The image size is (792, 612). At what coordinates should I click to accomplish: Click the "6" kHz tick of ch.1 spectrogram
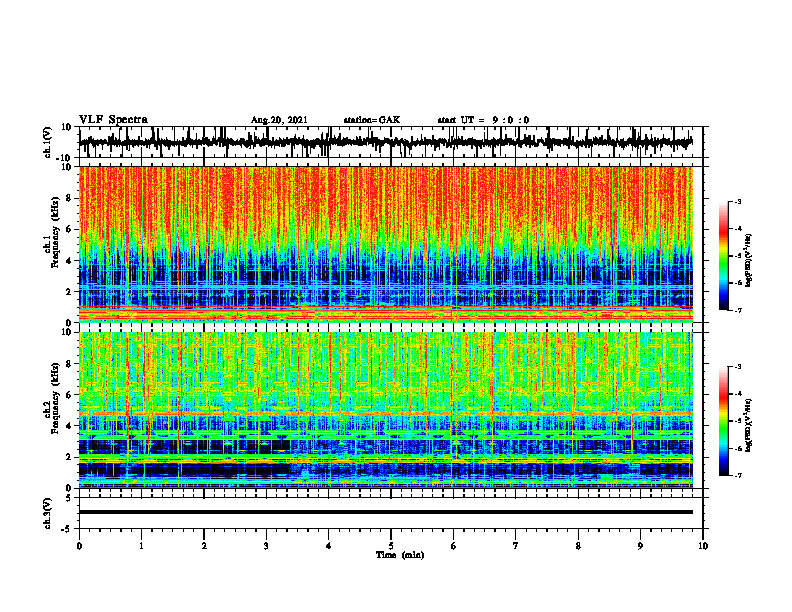(x=70, y=229)
